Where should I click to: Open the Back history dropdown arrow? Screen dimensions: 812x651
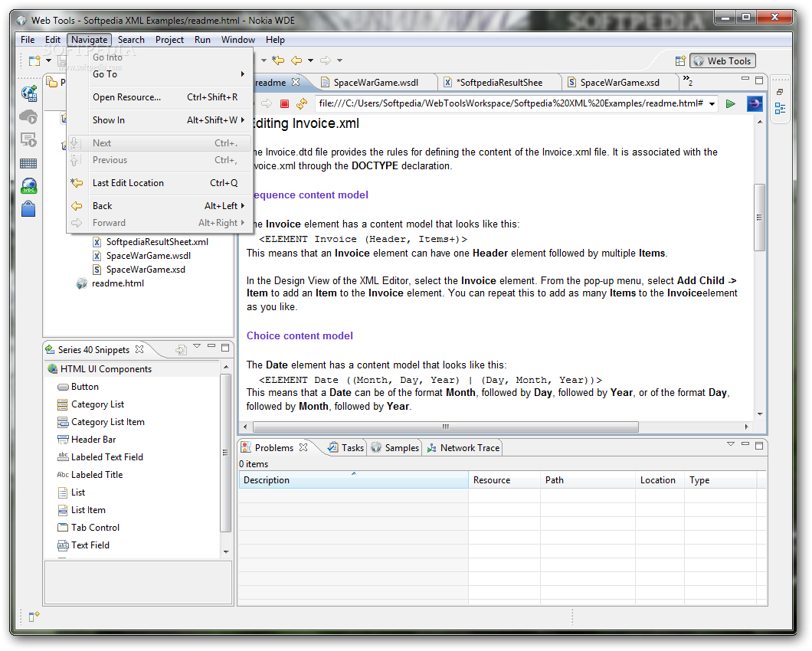click(x=311, y=61)
